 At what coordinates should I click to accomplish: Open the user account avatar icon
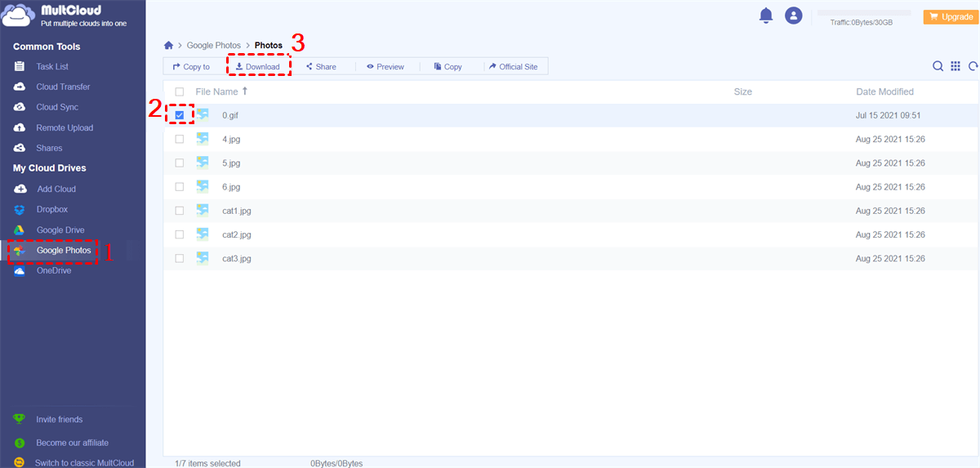coord(793,16)
